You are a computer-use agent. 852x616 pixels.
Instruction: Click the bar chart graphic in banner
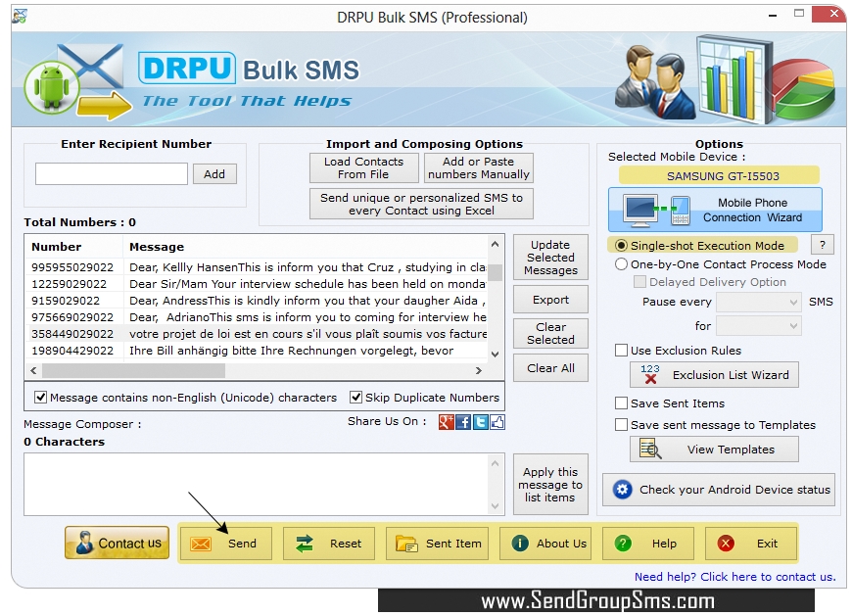tap(734, 78)
